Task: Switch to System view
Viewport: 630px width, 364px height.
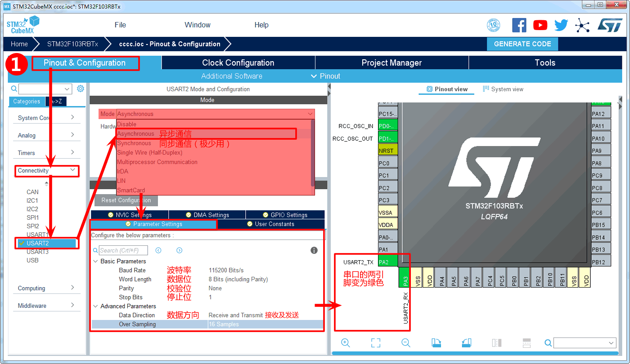Action: pos(503,89)
